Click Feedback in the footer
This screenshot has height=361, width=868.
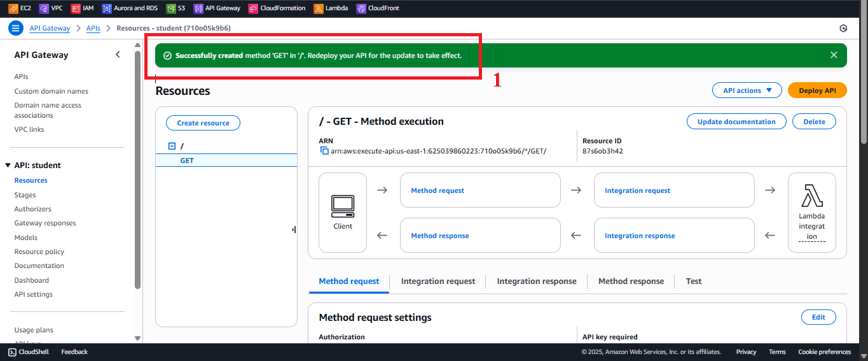pos(74,351)
